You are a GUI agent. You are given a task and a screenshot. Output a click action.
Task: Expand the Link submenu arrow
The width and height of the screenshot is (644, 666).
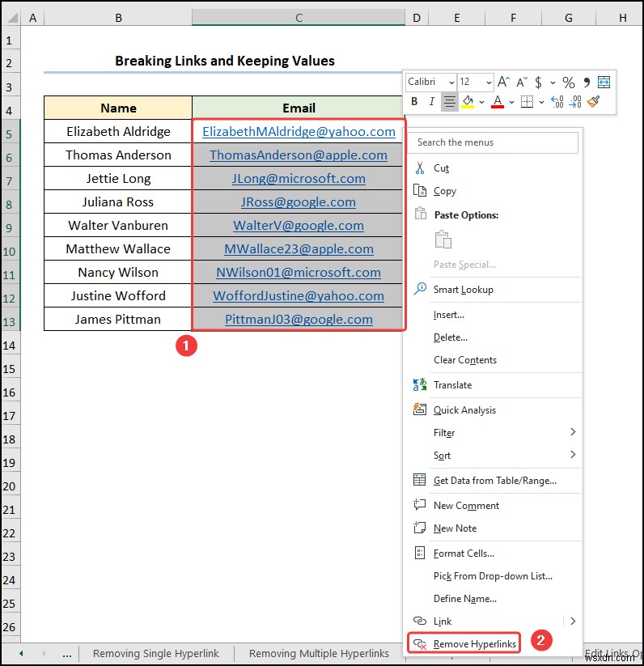[573, 621]
